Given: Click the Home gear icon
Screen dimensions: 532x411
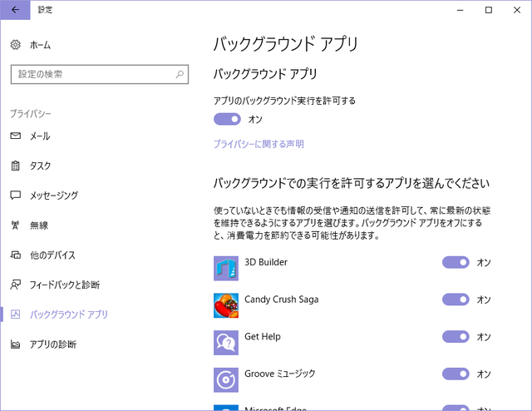Looking at the screenshot, I should click(x=15, y=44).
